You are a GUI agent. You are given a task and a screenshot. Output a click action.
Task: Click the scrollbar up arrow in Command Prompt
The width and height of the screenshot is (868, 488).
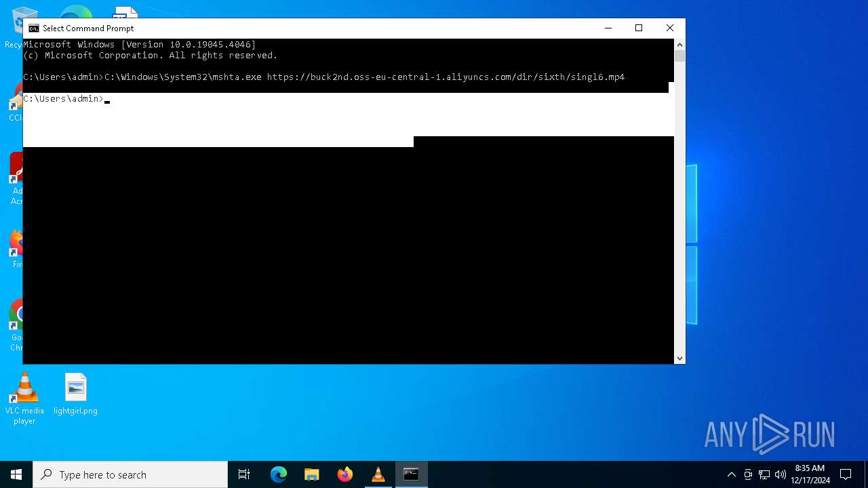tap(679, 44)
